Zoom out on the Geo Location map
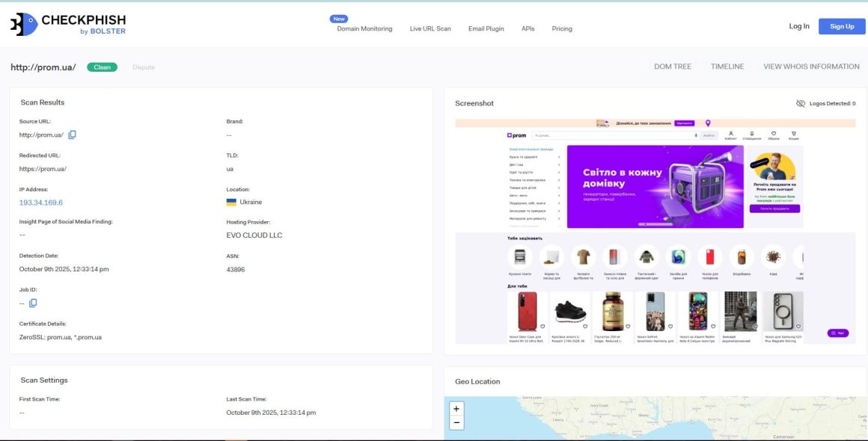This screenshot has width=868, height=441. pos(456,423)
